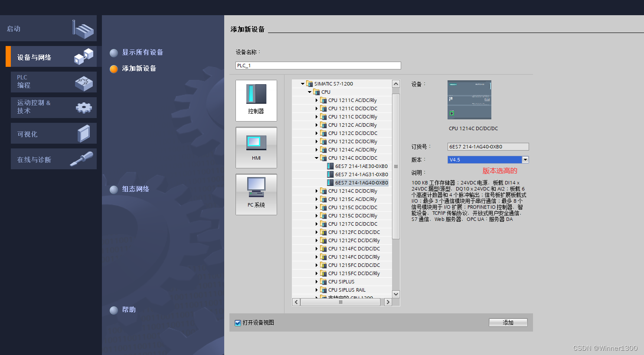Screen dimensions: 644x355
Task: Select the HMI device type icon
Action: pos(256,148)
